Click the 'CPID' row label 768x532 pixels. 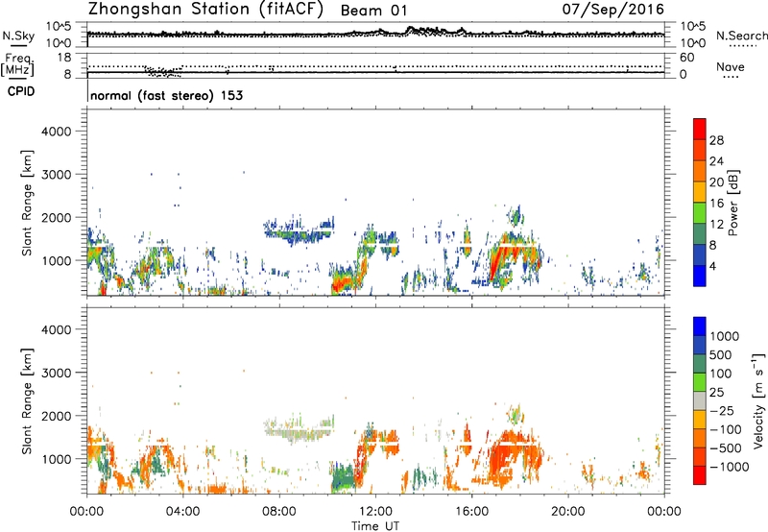pyautogui.click(x=21, y=91)
